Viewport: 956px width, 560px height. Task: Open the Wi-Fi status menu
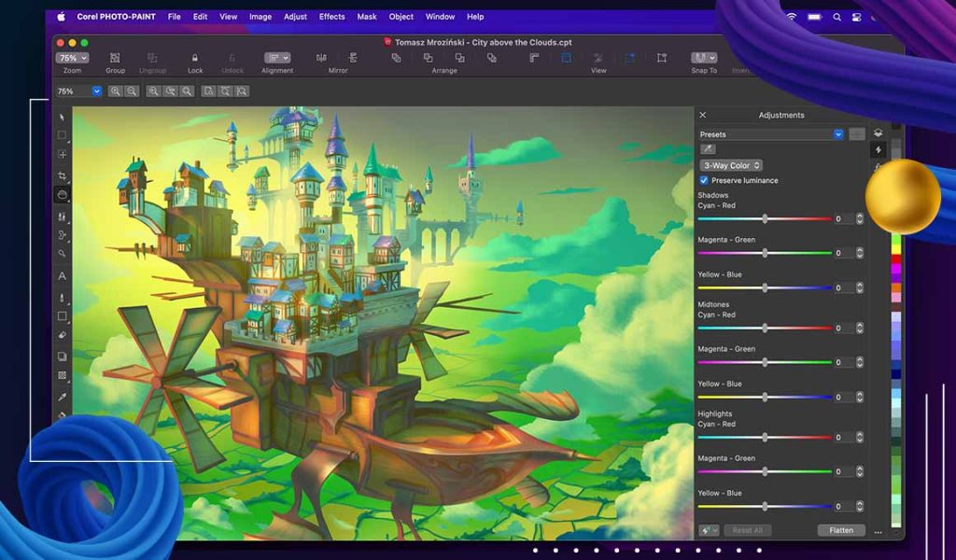pyautogui.click(x=792, y=17)
